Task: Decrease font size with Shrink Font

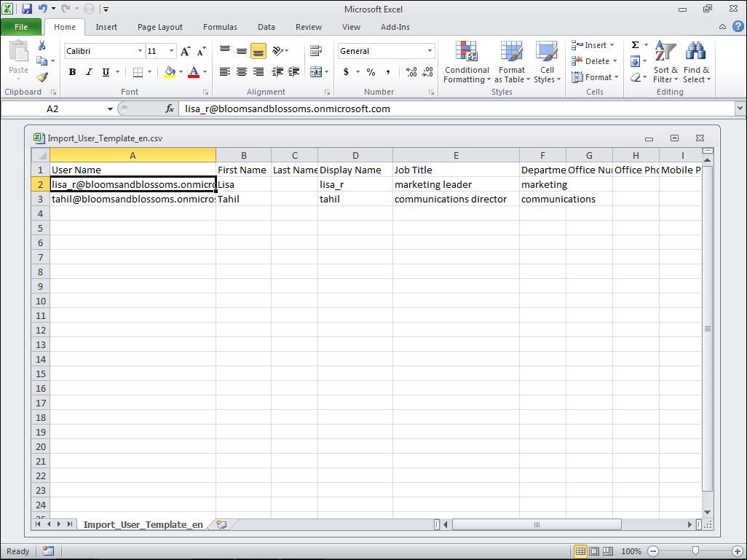Action: 202,51
